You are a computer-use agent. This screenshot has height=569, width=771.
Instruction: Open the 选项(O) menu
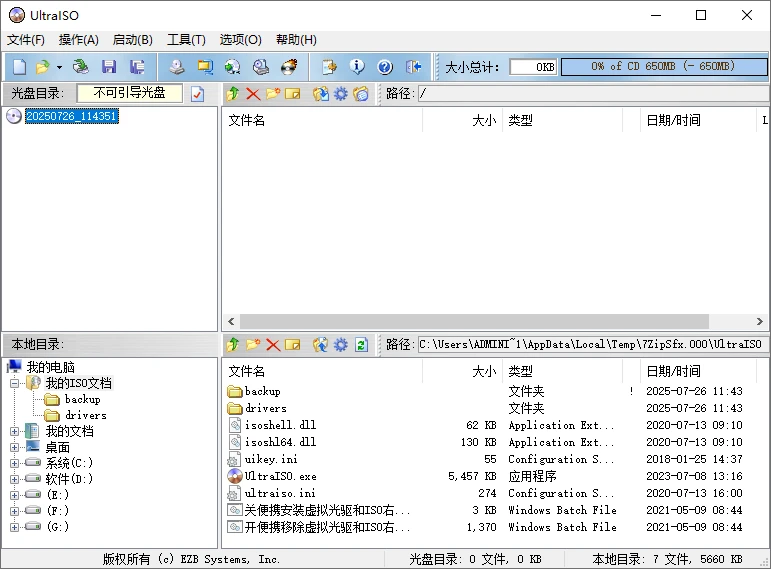(240, 40)
